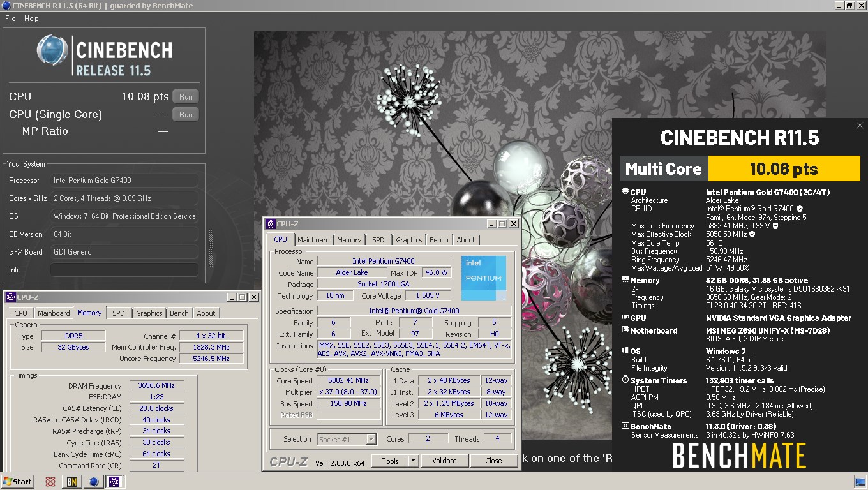Screen dimensions: 868x490
Task: Click the Specification field in CPU-Z
Action: [414, 311]
